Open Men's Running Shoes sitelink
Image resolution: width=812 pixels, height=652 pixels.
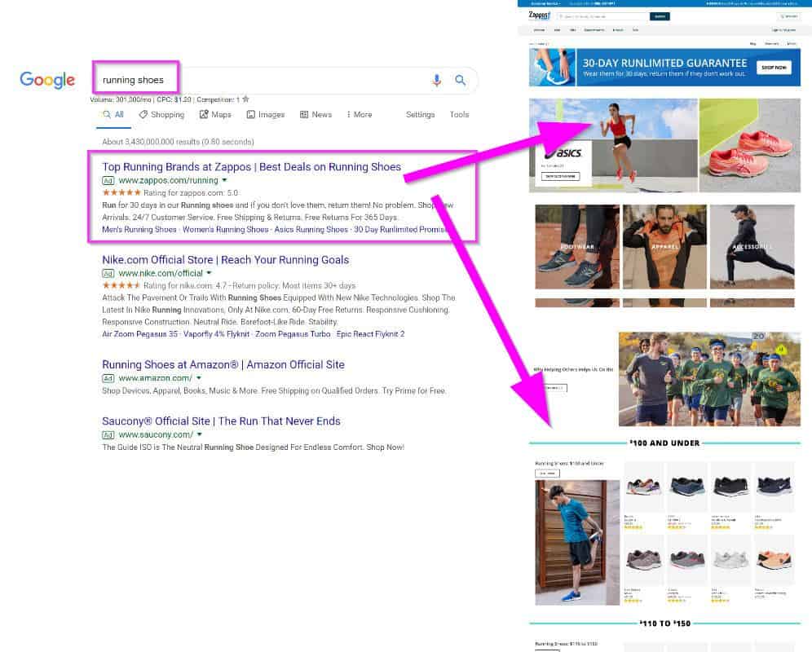click(x=139, y=229)
